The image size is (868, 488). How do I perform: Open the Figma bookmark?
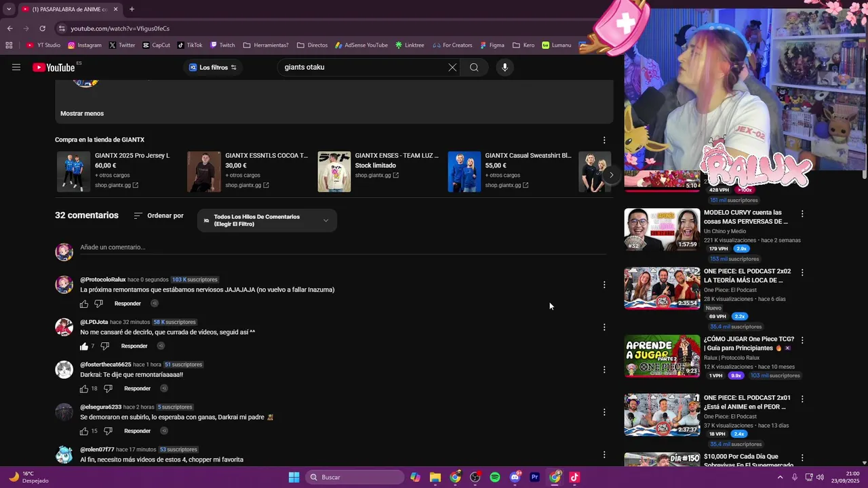[492, 45]
